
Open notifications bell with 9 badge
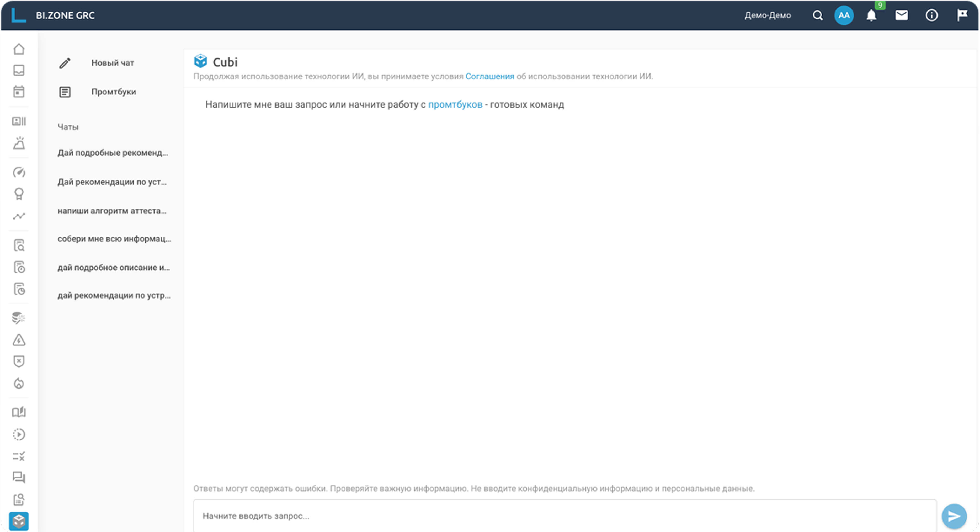[x=872, y=15]
